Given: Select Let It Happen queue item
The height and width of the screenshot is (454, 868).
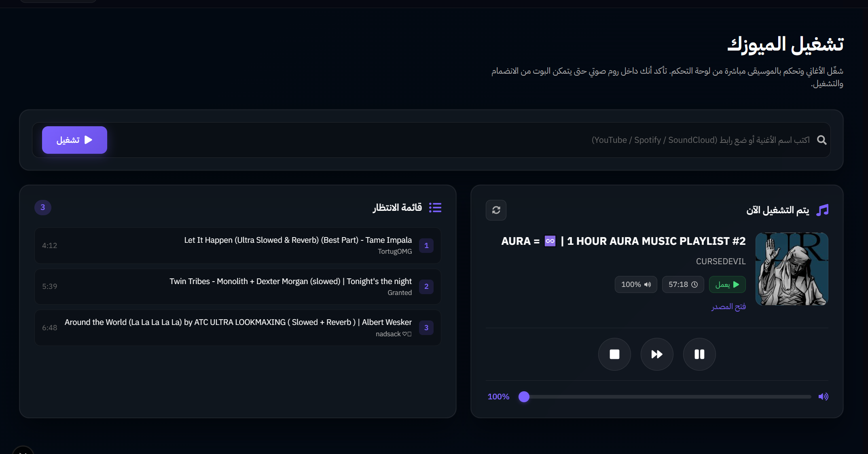Looking at the screenshot, I should [x=238, y=246].
